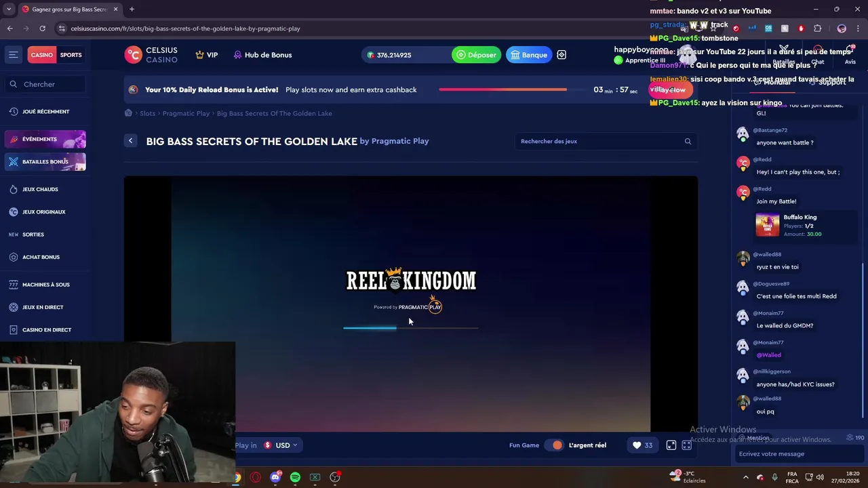Switch to the Sports tab
The image size is (868, 488).
71,55
